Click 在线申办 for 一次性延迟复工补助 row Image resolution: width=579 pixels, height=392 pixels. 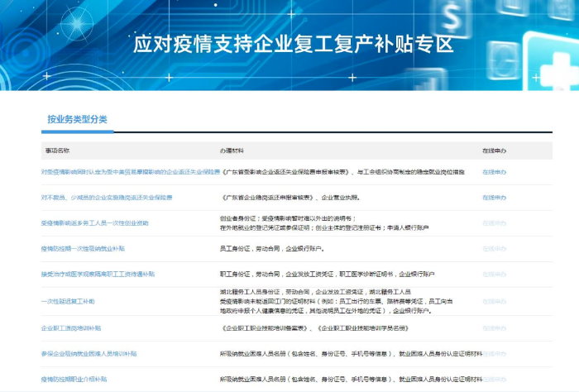pyautogui.click(x=494, y=301)
